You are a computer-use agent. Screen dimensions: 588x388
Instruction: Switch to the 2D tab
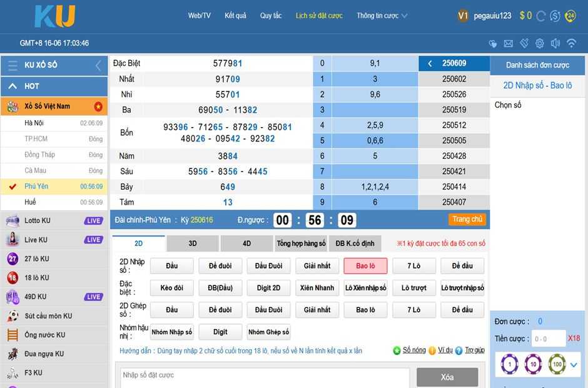(x=139, y=243)
